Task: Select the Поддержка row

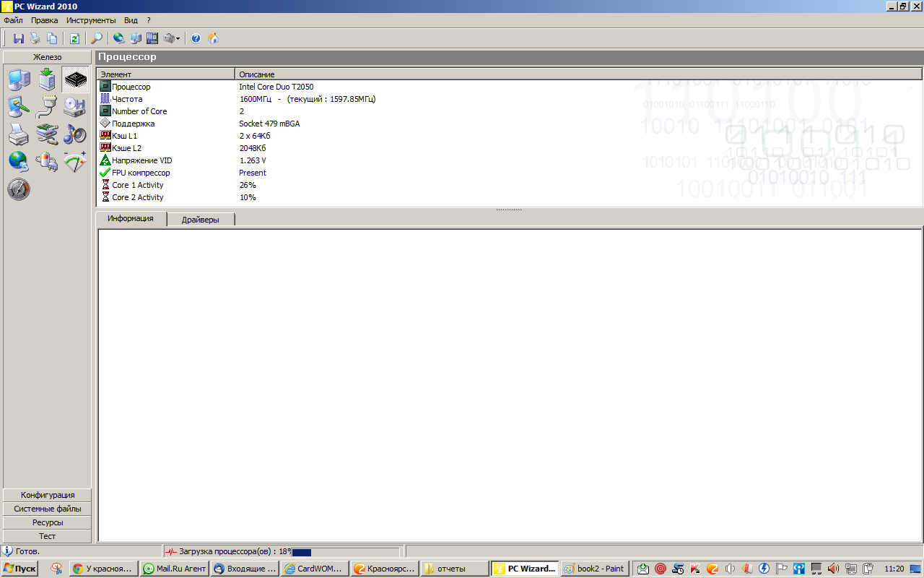Action: tap(509, 124)
